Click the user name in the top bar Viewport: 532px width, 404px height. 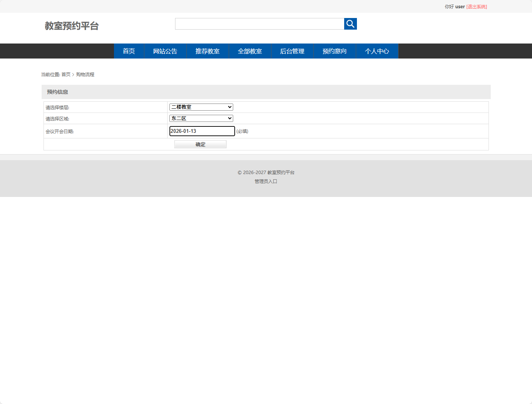click(x=460, y=7)
